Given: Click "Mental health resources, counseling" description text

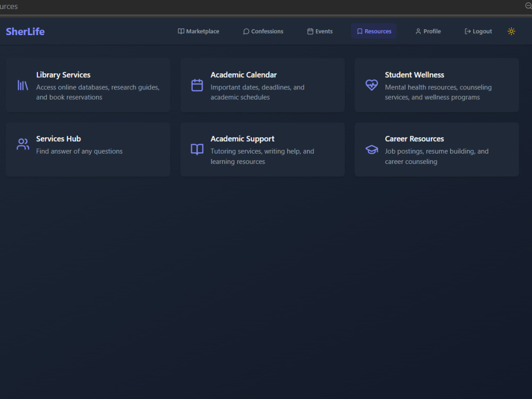Looking at the screenshot, I should 438,87.
